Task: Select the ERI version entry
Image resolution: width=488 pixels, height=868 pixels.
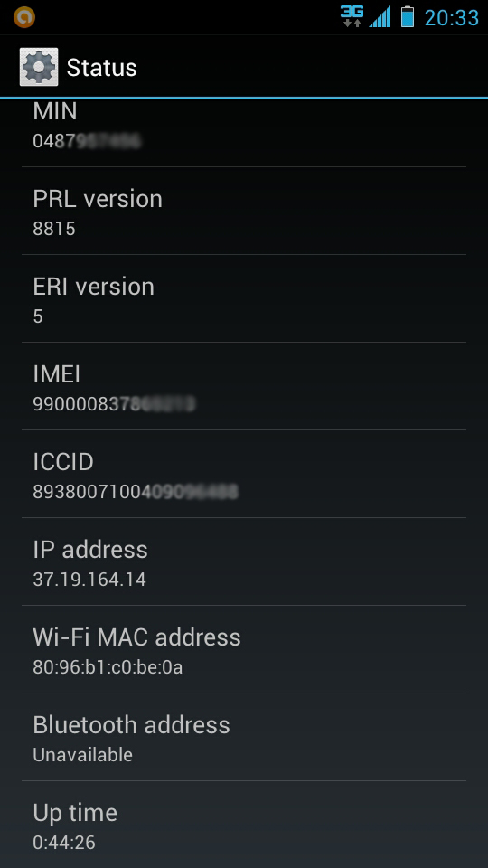Action: click(244, 298)
